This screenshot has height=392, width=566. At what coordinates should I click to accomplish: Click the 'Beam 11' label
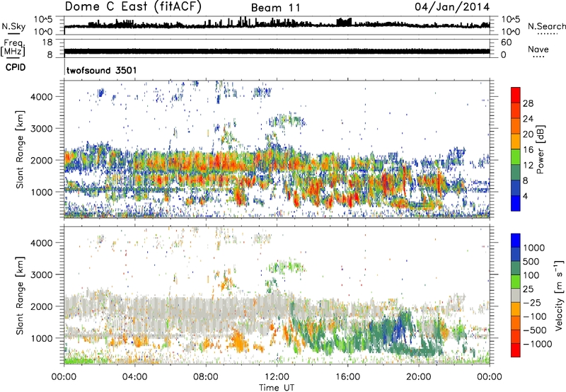click(x=275, y=8)
